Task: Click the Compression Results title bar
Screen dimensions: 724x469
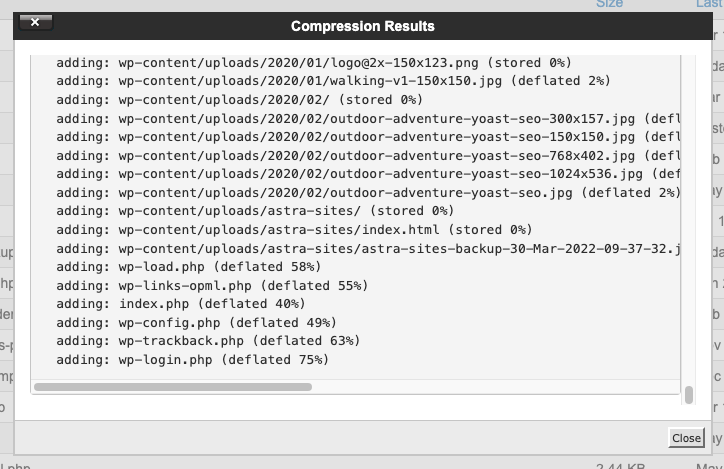Action: 362,26
